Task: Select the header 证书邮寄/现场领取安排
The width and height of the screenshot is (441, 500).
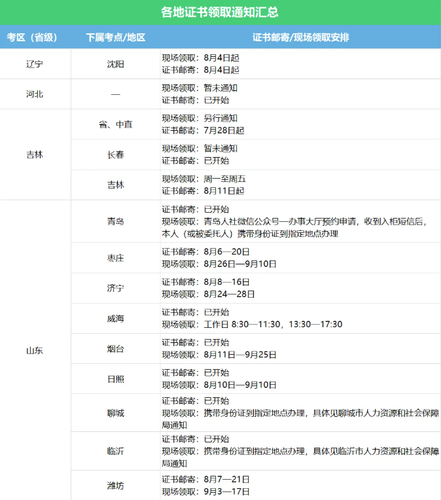Action: pyautogui.click(x=300, y=37)
